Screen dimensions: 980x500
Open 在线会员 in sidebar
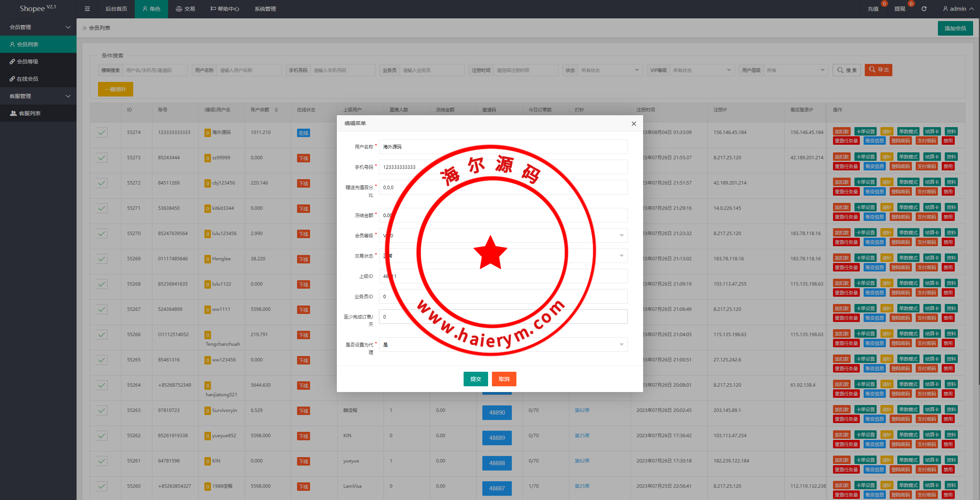[x=28, y=79]
